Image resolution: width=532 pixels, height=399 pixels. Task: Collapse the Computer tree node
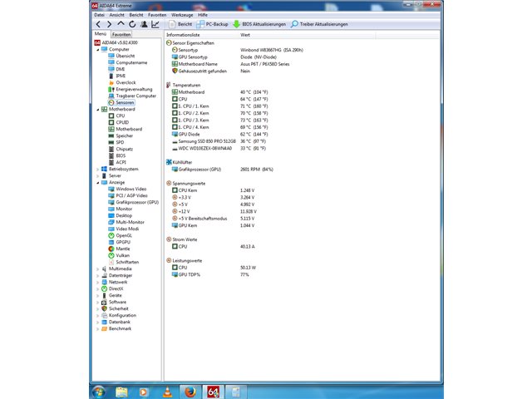click(98, 50)
